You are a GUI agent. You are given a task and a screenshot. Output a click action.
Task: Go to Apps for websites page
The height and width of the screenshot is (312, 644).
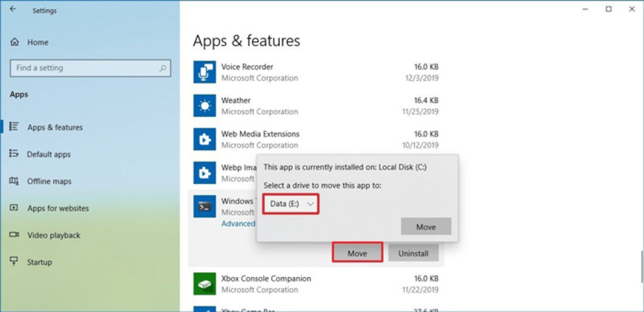coord(58,208)
